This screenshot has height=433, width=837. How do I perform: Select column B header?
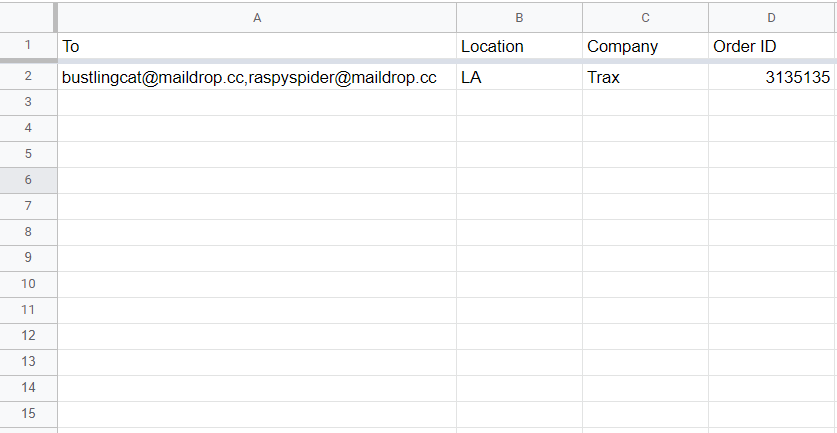pos(519,17)
